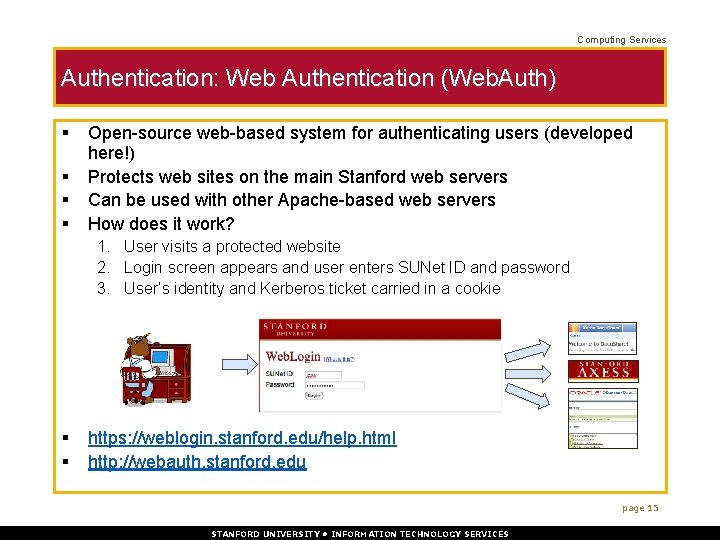720x540 pixels.
Task: Click the 'Open-source web-based system' bullet text
Action: pyautogui.click(x=360, y=142)
